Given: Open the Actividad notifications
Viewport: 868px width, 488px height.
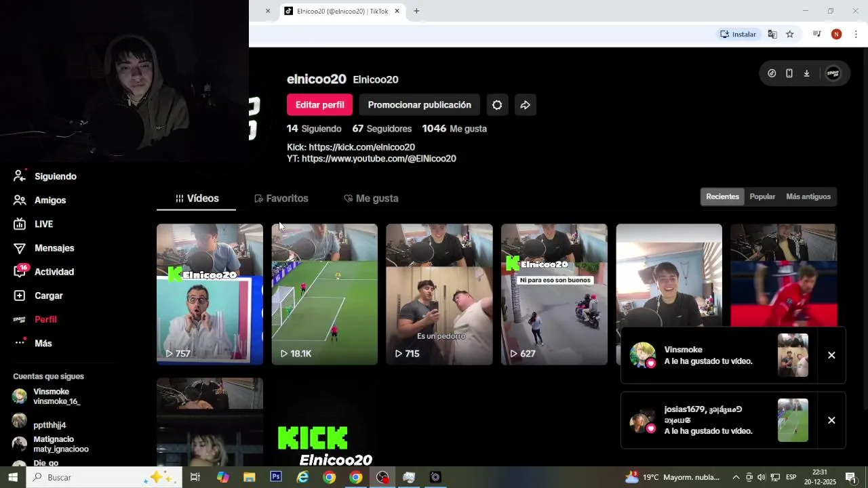Looking at the screenshot, I should pos(43,272).
